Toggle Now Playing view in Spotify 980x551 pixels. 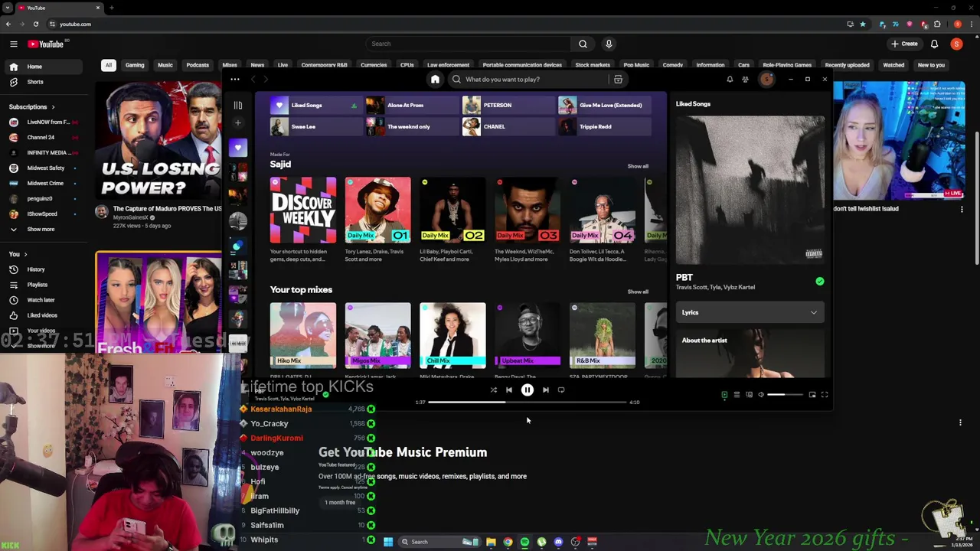click(x=724, y=394)
